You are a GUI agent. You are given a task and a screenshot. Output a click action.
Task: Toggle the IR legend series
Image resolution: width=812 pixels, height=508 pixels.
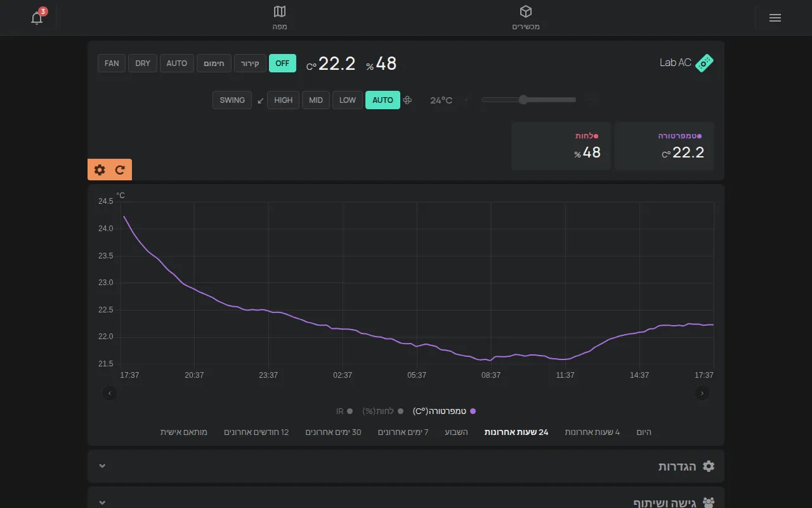pos(345,411)
